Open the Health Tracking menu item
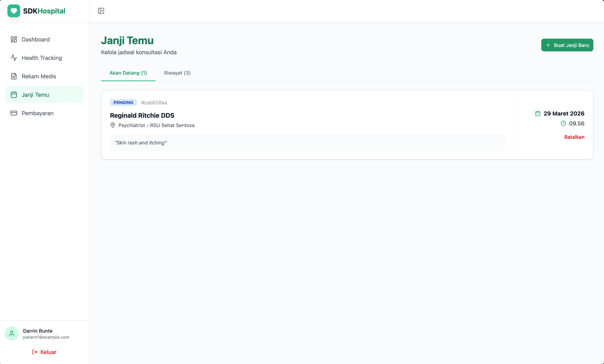Screen dimensions: 604x364 click(x=42, y=58)
